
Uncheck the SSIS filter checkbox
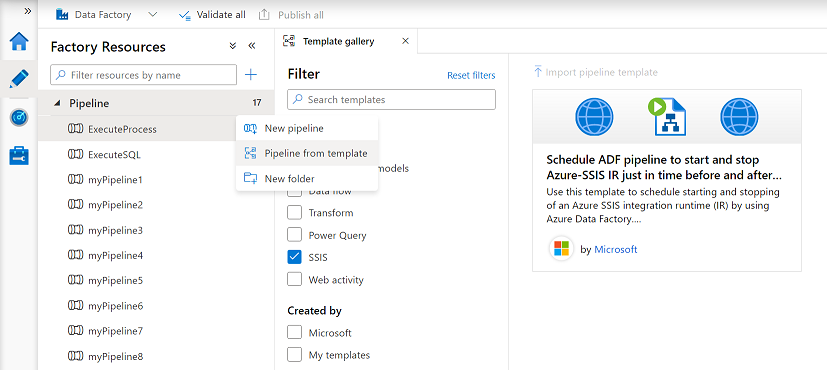tap(294, 257)
